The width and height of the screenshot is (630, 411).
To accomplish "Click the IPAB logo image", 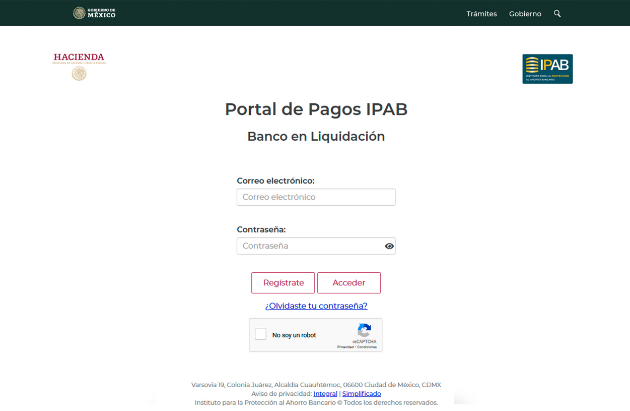I will pos(547,69).
